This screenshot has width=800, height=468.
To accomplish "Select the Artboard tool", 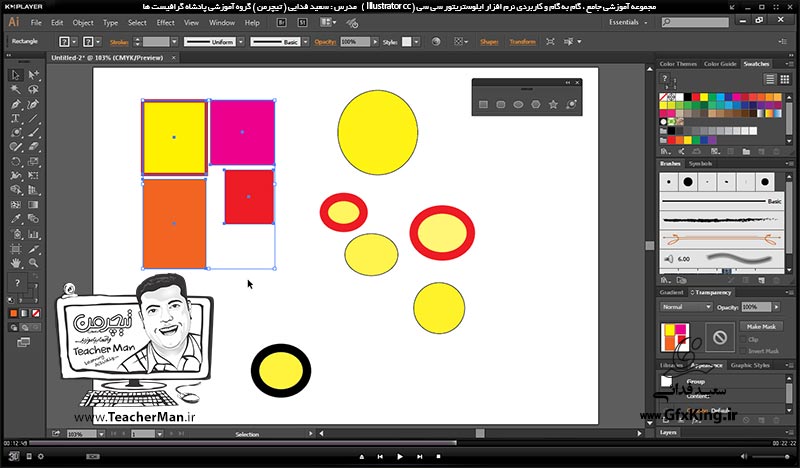I will point(15,249).
